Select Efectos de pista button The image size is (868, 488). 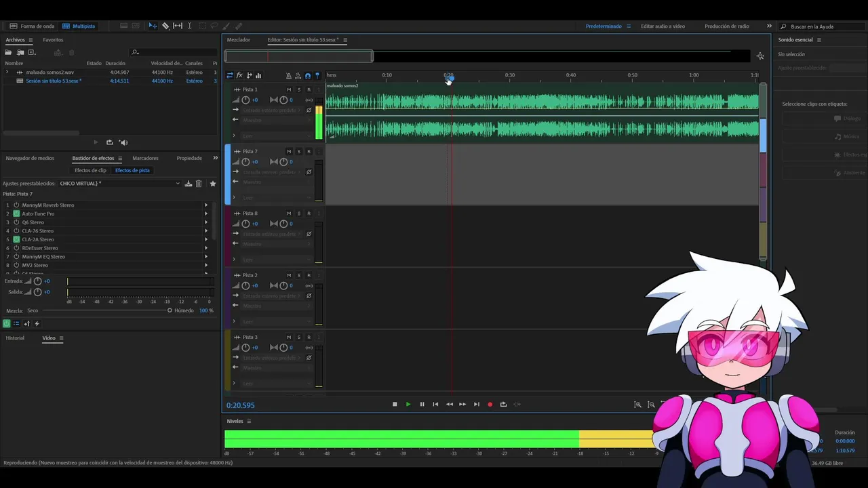pos(132,170)
